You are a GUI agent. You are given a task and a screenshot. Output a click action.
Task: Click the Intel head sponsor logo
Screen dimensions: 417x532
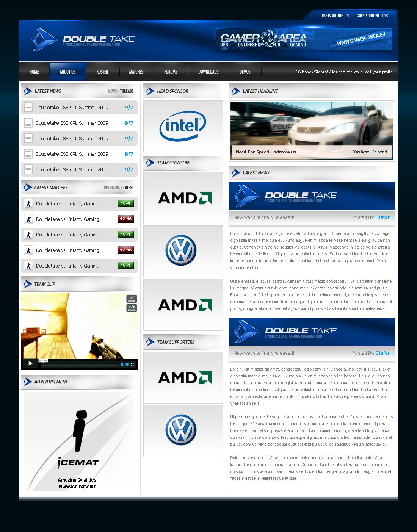[x=183, y=126]
